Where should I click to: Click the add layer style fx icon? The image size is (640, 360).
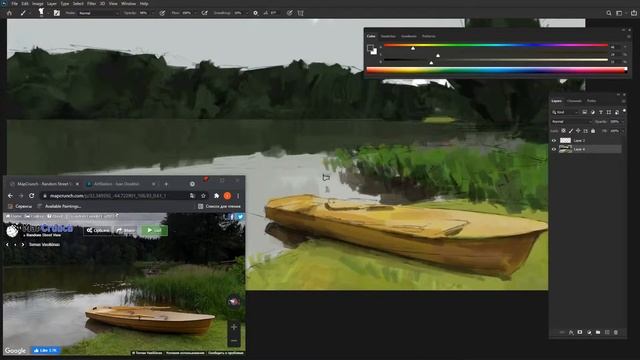(x=571, y=333)
